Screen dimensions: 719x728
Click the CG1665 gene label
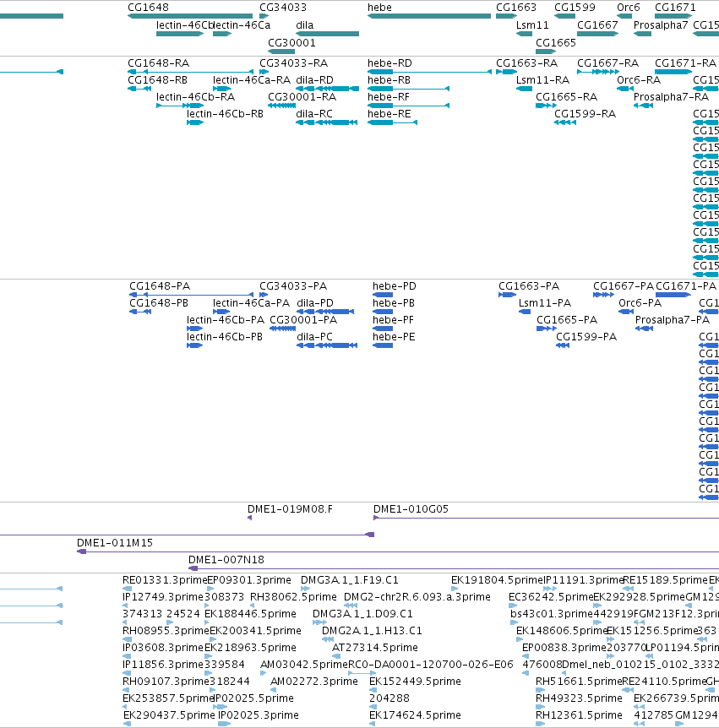pos(555,43)
